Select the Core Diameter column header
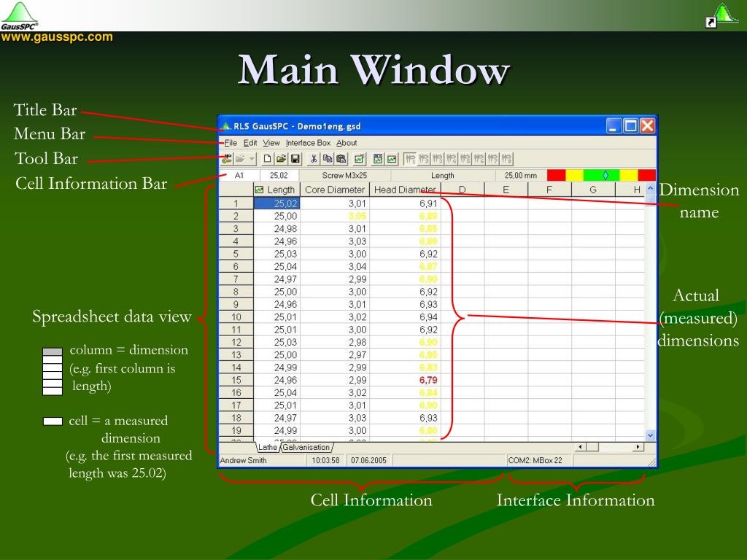Screen dimensions: 747x560 click(x=335, y=190)
